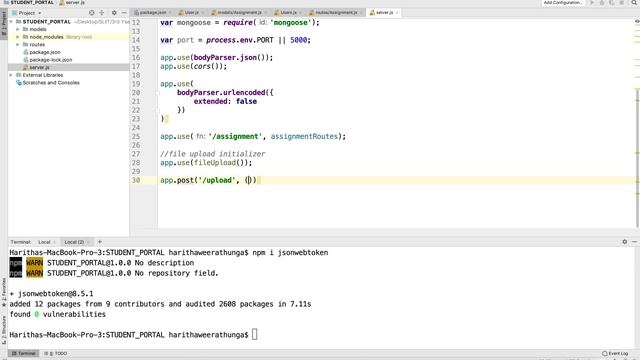640x360 pixels.
Task: Close the server.js editor tab
Action: [x=397, y=13]
